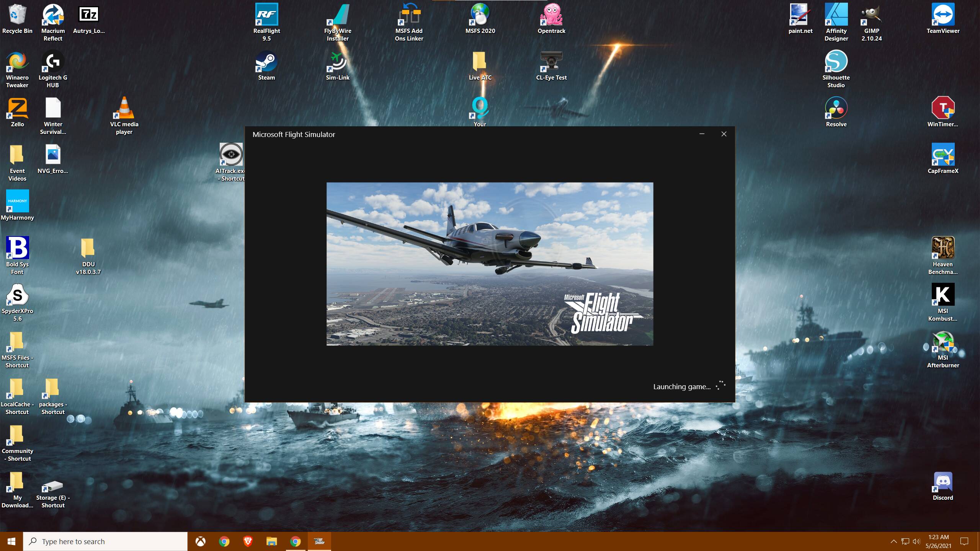Open Winter Survival text file

(53, 116)
